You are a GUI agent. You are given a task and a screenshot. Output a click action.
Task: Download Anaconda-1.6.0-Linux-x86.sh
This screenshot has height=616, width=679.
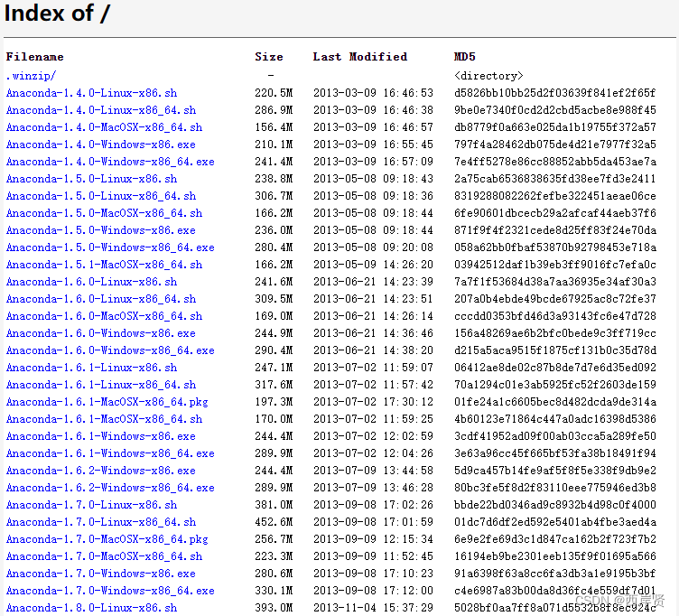(x=91, y=282)
